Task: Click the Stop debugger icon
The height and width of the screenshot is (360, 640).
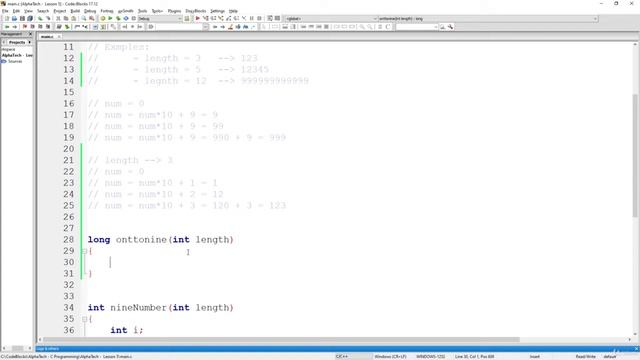Action: [259, 18]
